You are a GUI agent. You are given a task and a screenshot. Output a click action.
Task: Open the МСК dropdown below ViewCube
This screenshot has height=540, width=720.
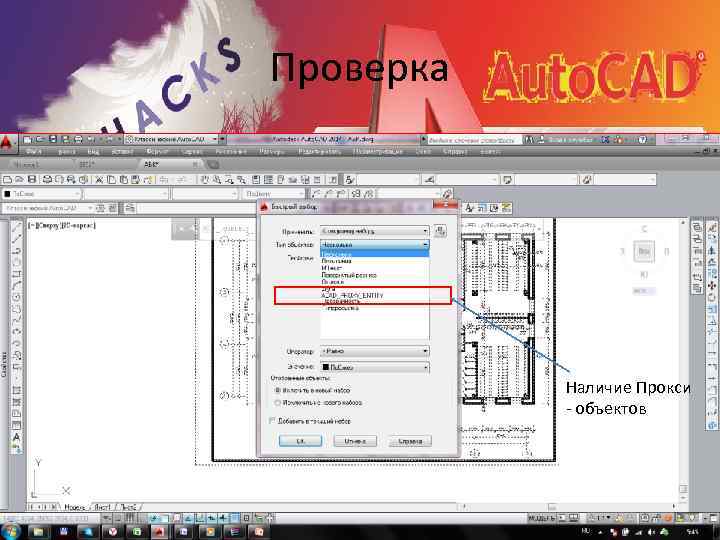point(644,291)
